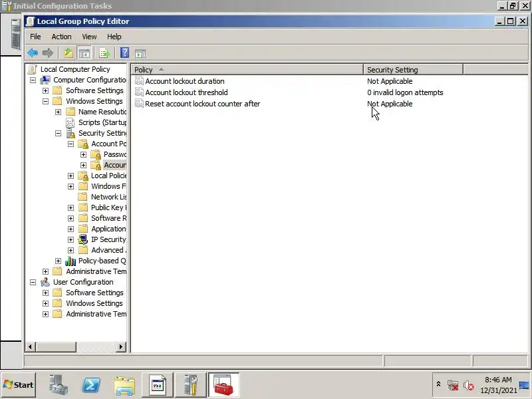Expand the Public Key Policies node
The width and height of the screenshot is (532, 399).
pyautogui.click(x=70, y=207)
